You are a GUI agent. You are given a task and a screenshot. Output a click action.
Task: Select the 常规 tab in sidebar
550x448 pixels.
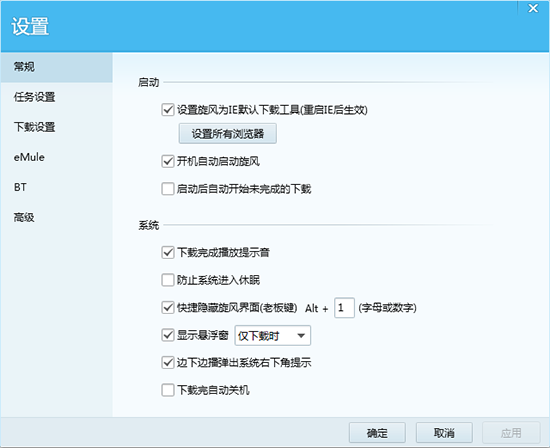pyautogui.click(x=56, y=67)
